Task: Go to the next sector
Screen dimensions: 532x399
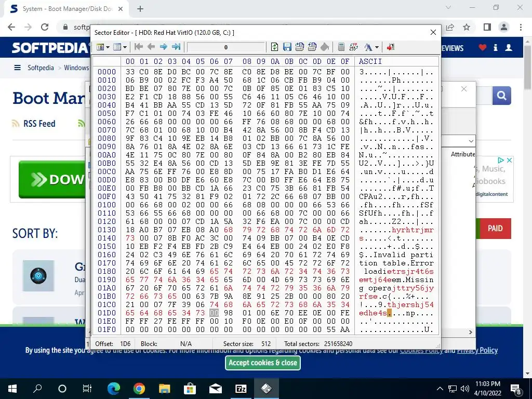Action: click(164, 47)
